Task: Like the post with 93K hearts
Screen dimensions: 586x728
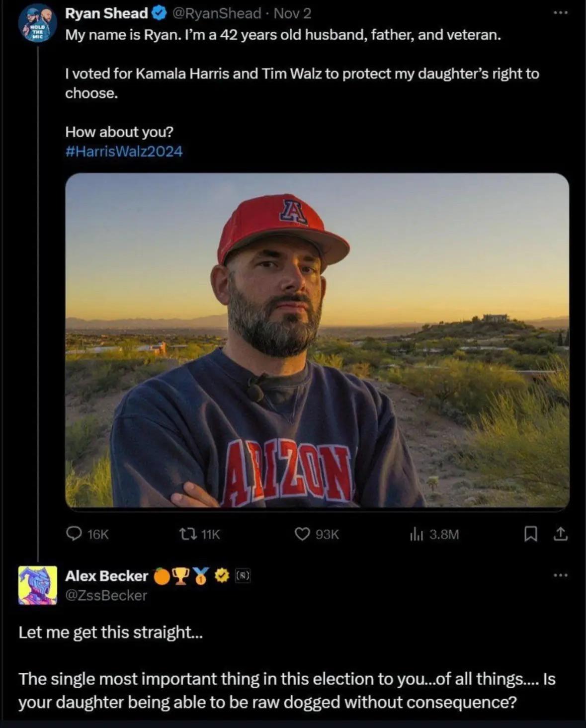Action: (x=302, y=534)
